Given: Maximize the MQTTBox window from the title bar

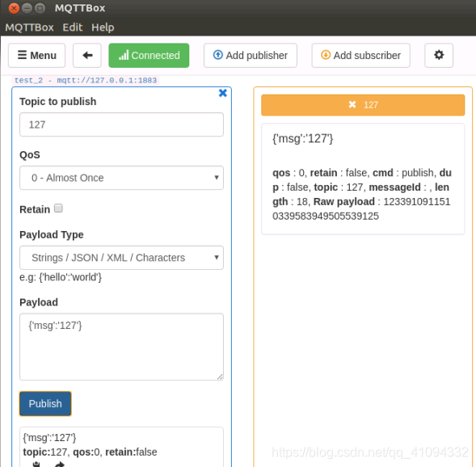Looking at the screenshot, I should click(x=40, y=8).
